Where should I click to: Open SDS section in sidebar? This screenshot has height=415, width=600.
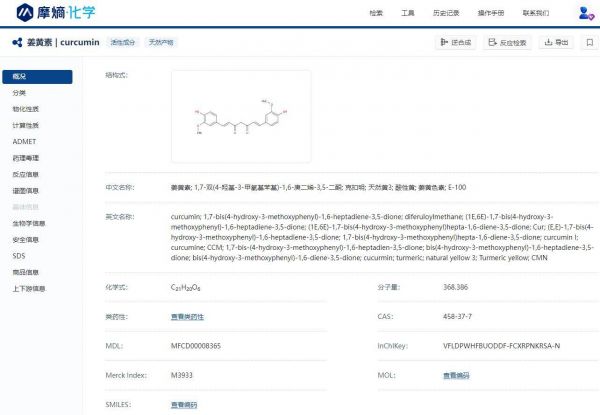18,256
